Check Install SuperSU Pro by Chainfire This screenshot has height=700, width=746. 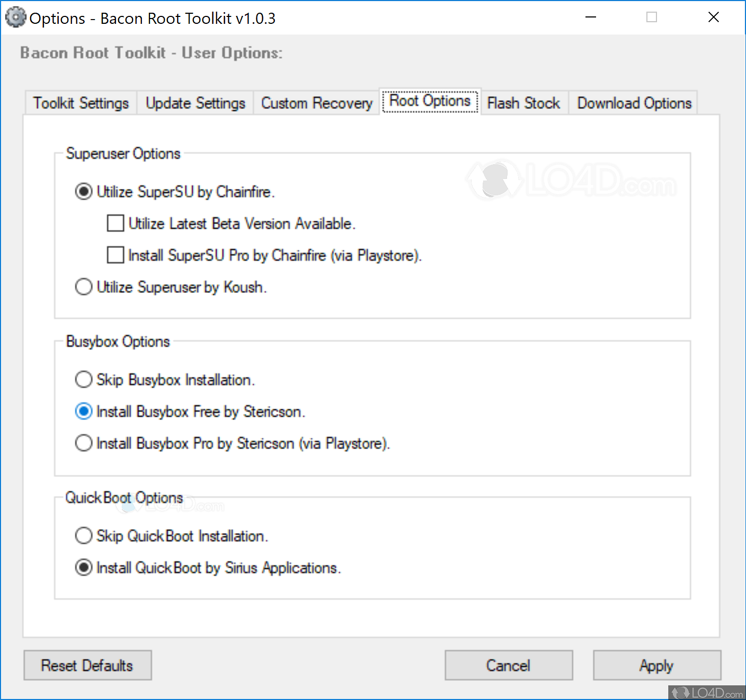pyautogui.click(x=115, y=255)
